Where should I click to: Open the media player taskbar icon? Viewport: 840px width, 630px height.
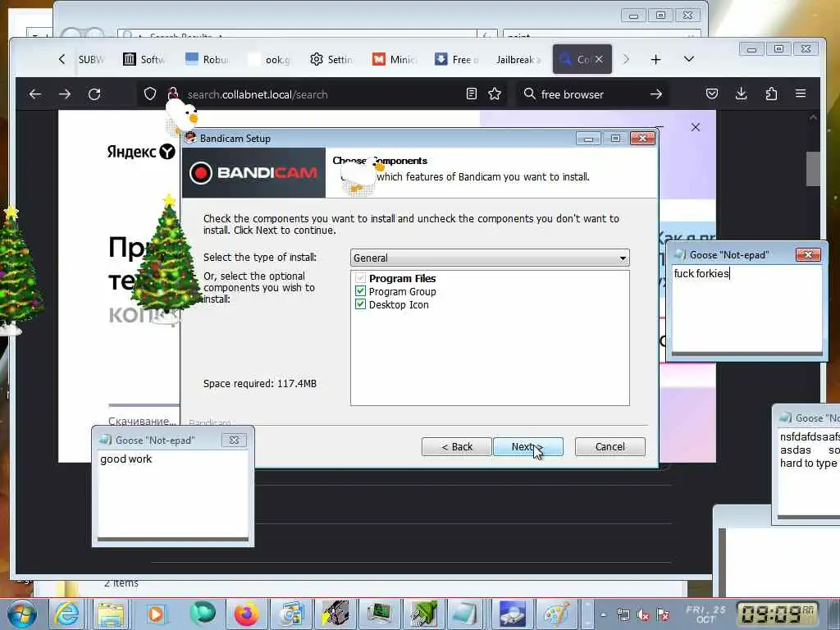[156, 614]
